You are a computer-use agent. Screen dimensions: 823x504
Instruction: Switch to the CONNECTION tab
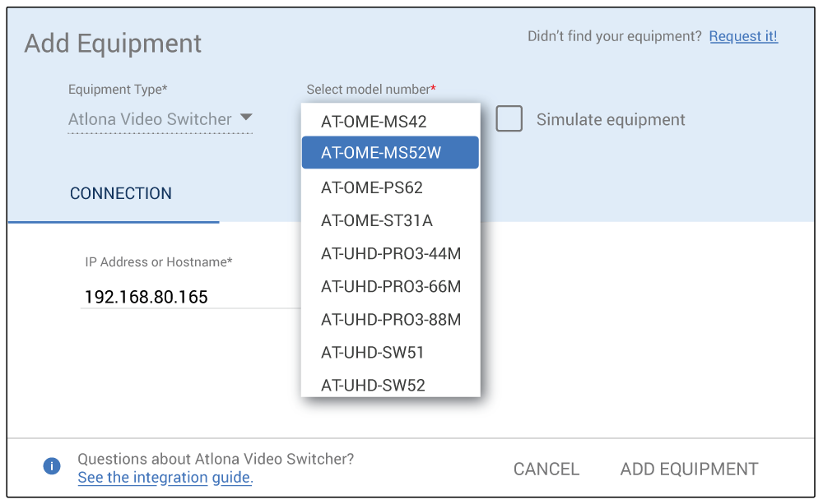click(x=121, y=193)
